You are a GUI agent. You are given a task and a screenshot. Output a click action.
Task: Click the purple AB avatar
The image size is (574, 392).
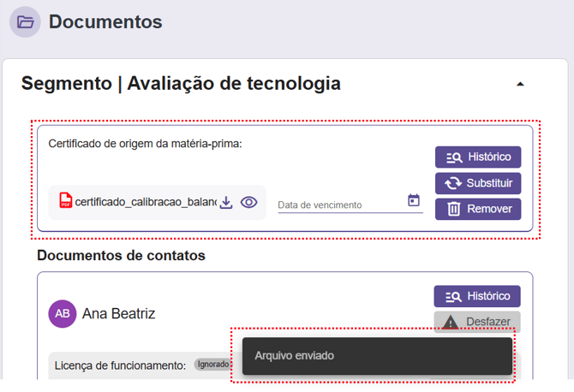tap(63, 314)
